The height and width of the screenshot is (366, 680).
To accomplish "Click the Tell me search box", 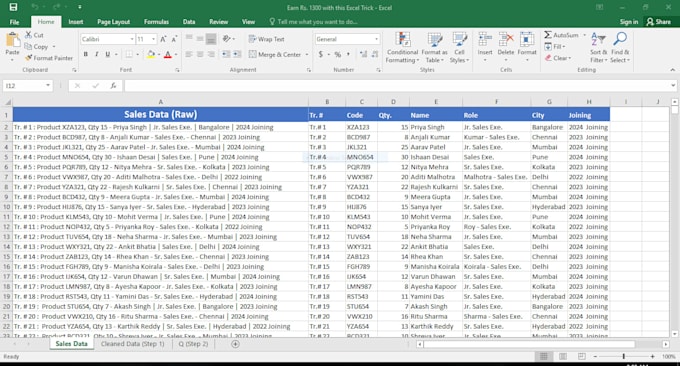I will click(x=313, y=22).
